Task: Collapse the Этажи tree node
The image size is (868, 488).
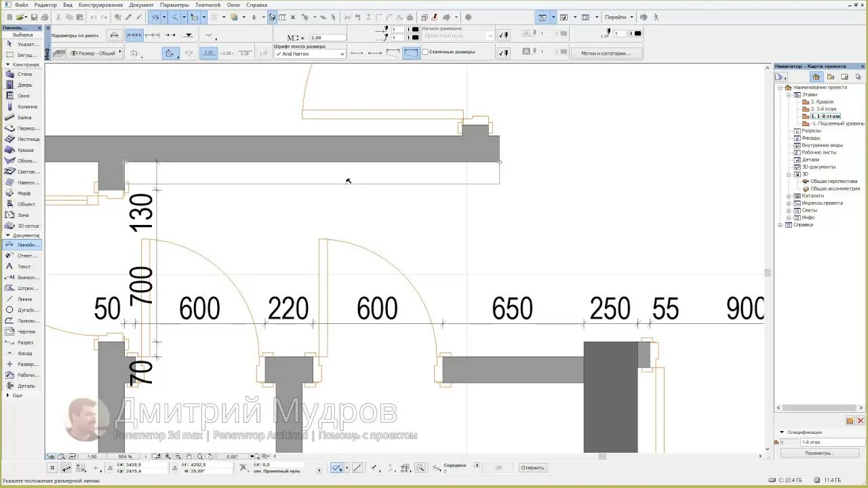Action: (x=789, y=95)
